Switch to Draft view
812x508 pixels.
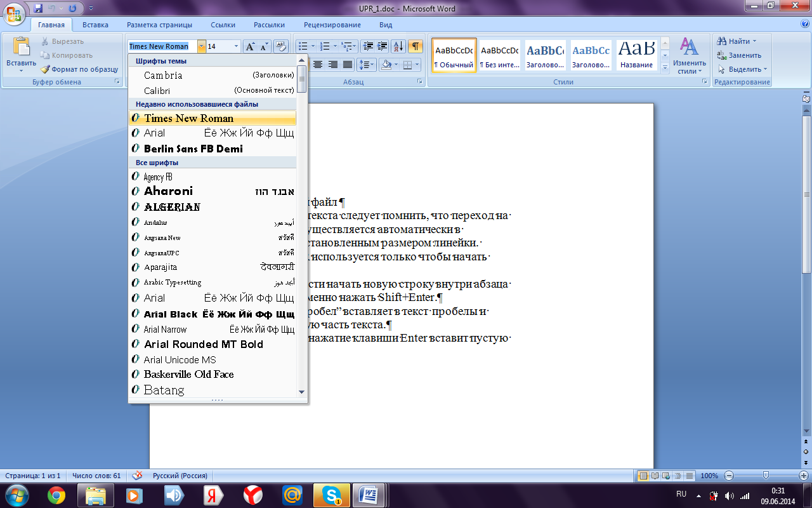(689, 476)
